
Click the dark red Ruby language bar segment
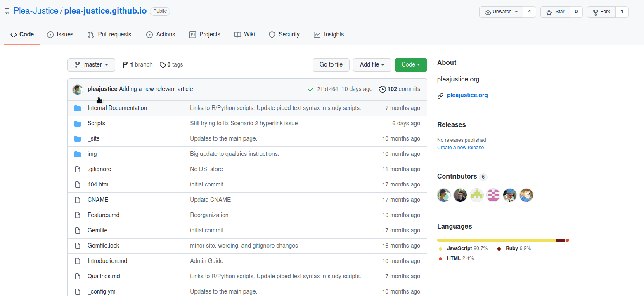[561, 240]
